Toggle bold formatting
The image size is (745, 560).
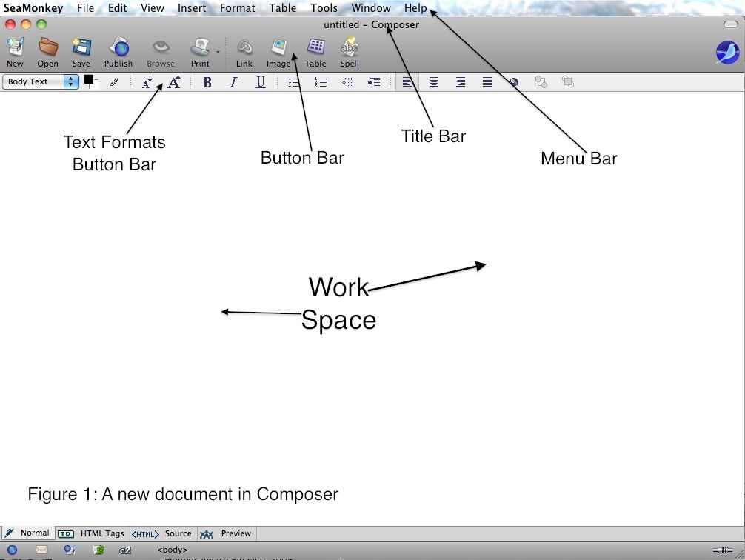coord(207,82)
